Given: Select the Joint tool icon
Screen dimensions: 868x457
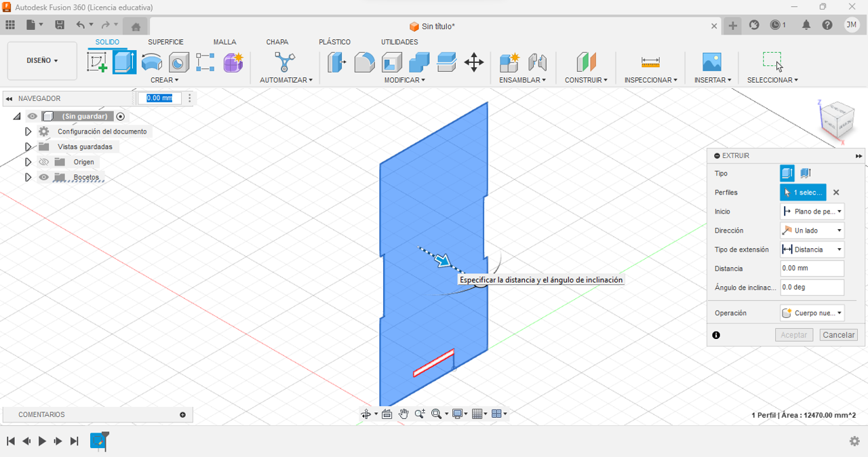Looking at the screenshot, I should pos(537,62).
